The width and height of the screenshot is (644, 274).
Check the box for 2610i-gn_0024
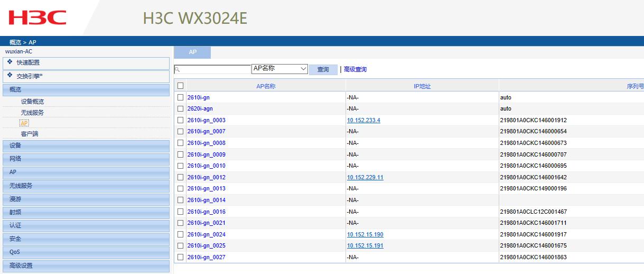(181, 234)
